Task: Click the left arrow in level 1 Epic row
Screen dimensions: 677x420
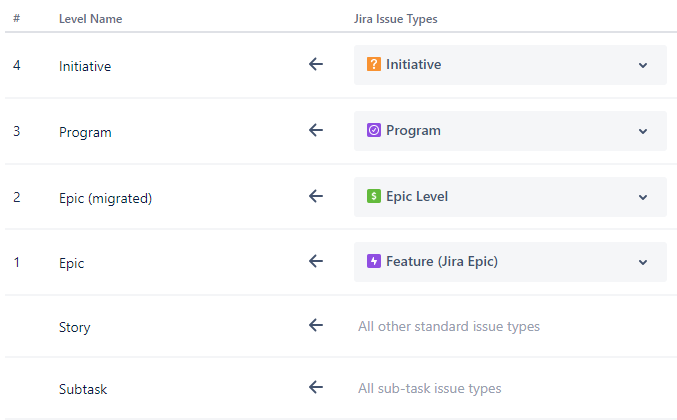Action: pyautogui.click(x=316, y=261)
